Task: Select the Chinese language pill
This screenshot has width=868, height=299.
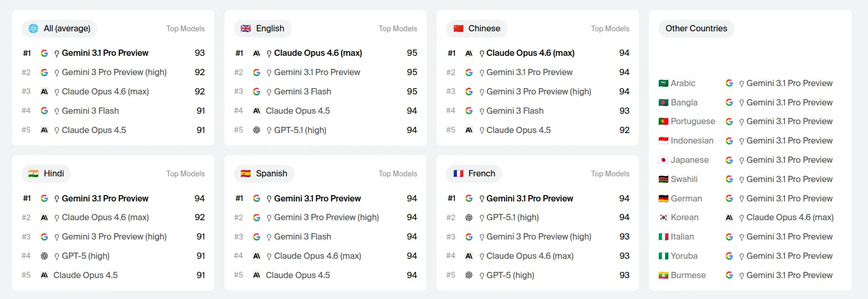Action: (x=477, y=28)
